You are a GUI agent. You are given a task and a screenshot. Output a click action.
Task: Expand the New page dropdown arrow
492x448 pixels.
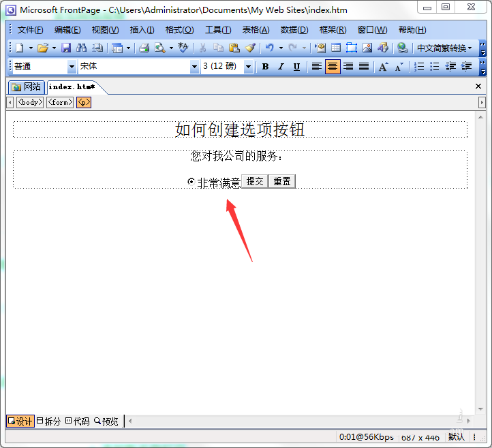click(31, 48)
